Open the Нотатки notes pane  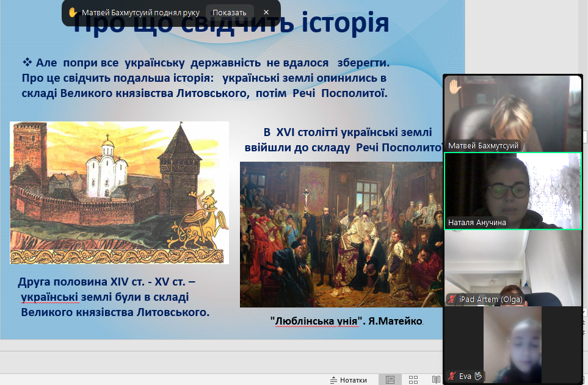pyautogui.click(x=349, y=380)
